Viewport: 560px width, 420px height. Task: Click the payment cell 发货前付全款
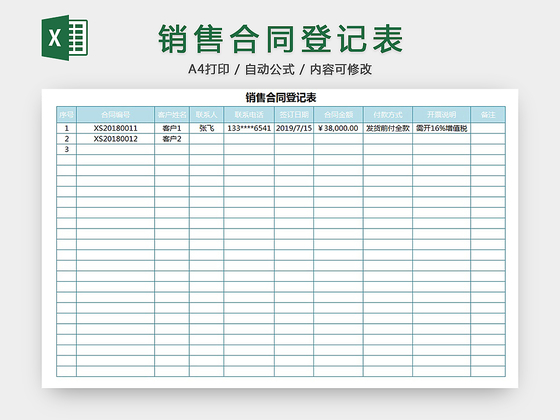pyautogui.click(x=388, y=128)
